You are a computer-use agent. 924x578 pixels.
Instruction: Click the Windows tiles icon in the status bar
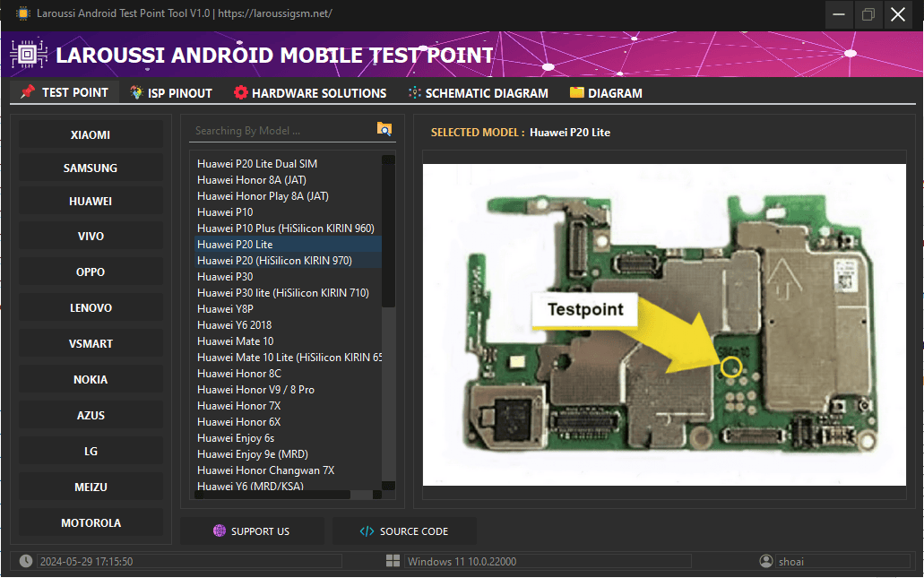(x=393, y=561)
